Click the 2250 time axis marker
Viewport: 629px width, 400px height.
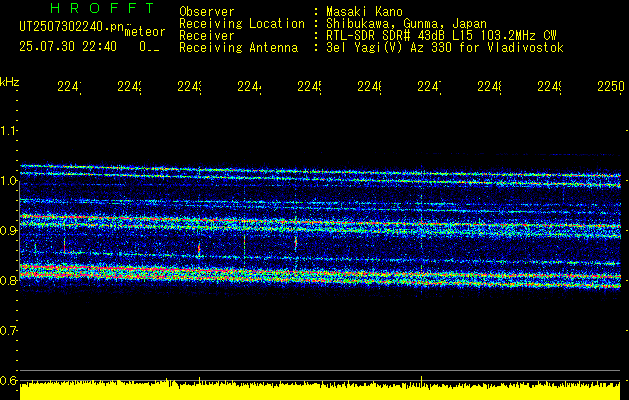click(x=611, y=87)
